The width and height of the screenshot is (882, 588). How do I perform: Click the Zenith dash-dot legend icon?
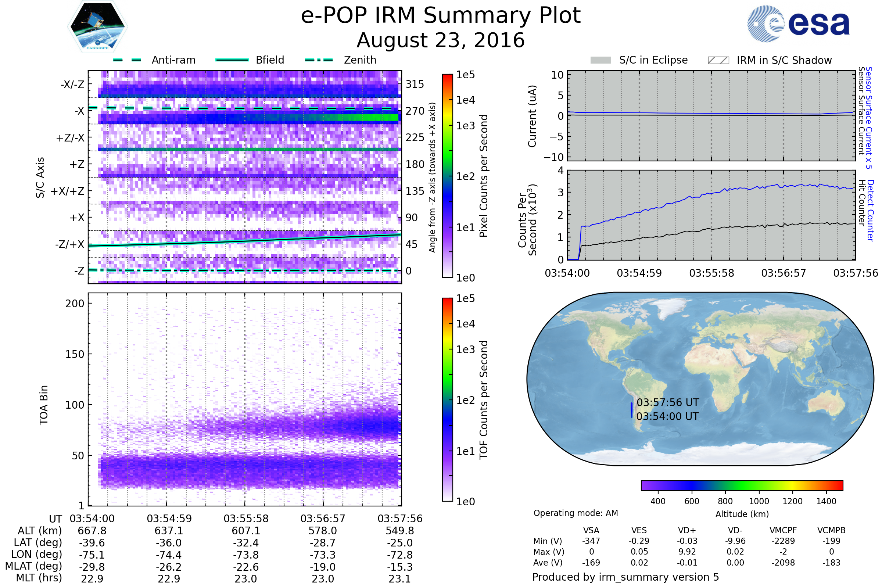319,60
